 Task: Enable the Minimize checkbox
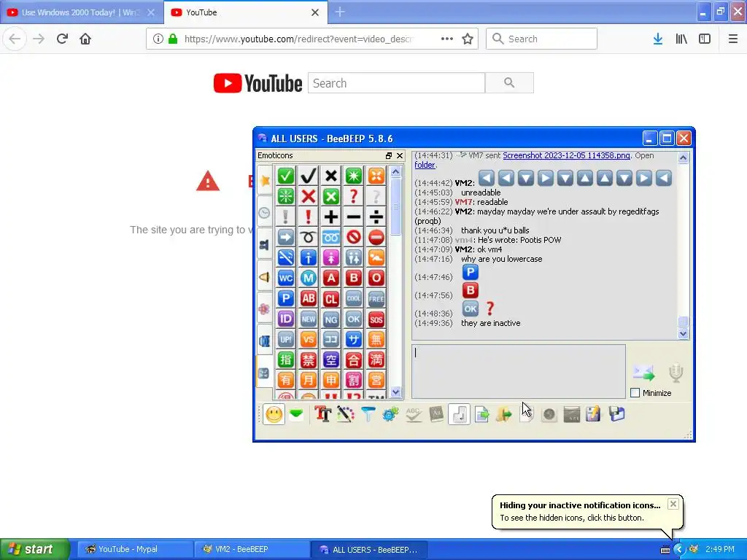click(x=635, y=393)
